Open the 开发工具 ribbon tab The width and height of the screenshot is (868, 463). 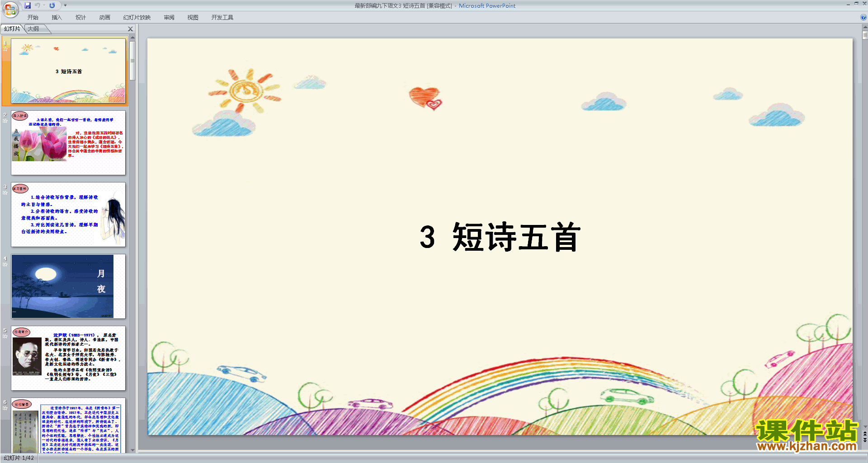point(222,18)
